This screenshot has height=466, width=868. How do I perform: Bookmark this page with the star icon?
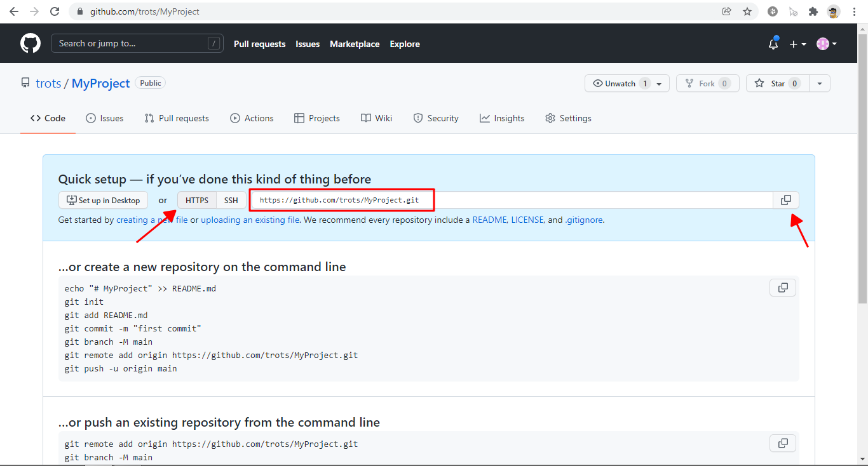point(747,11)
